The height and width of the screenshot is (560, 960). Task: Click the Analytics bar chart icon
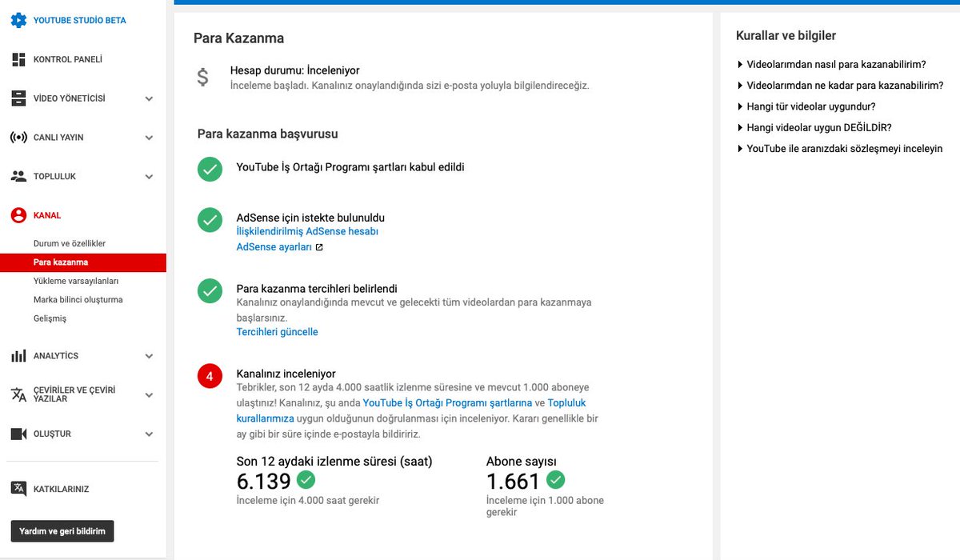pyautogui.click(x=18, y=356)
